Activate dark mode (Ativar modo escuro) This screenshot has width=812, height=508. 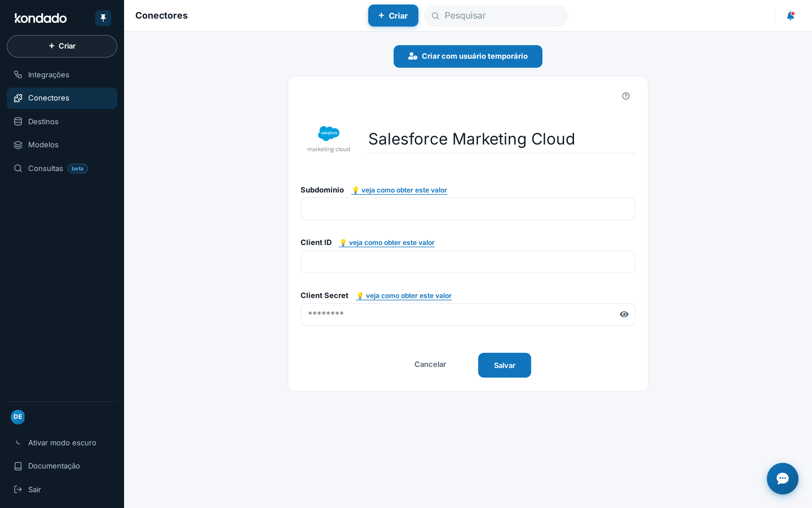pos(62,443)
